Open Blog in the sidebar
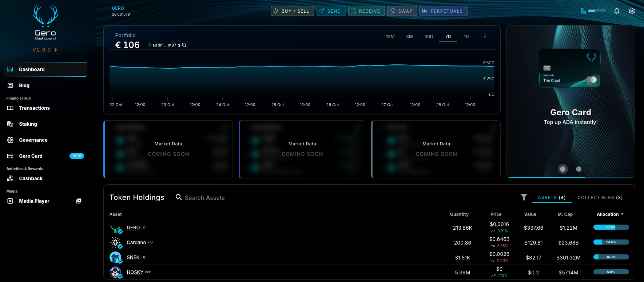 [x=45, y=85]
